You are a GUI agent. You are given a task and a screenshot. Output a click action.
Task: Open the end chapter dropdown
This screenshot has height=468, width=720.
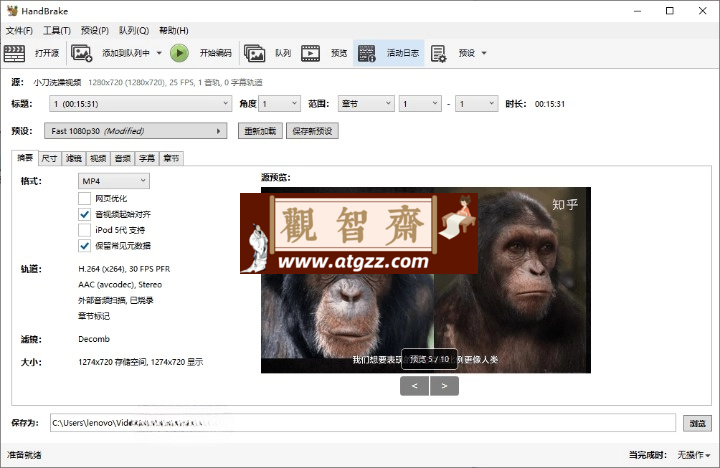(x=477, y=104)
